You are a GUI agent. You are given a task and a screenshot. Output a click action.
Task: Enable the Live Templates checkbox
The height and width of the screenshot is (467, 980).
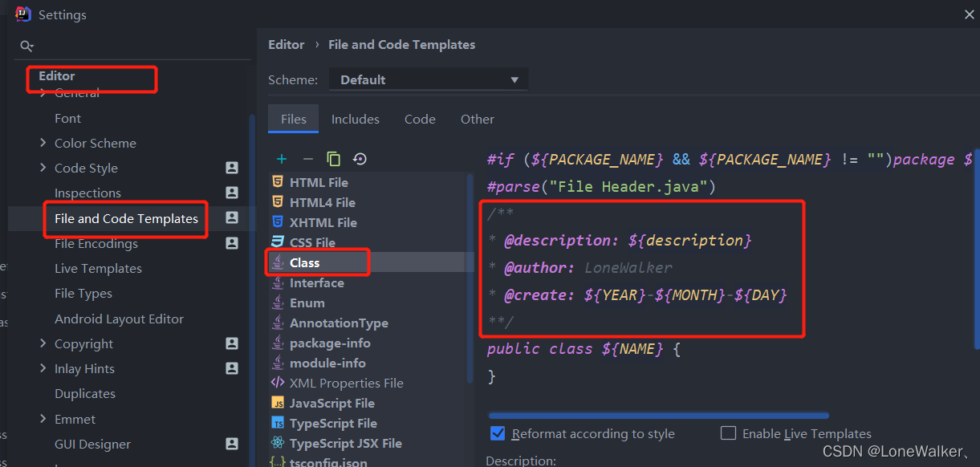(x=728, y=432)
